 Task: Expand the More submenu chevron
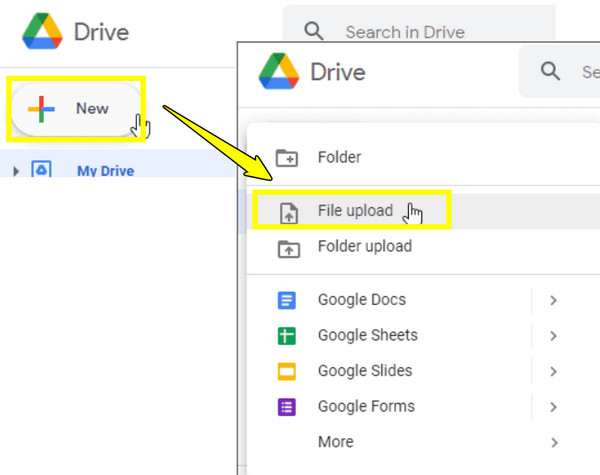pyautogui.click(x=553, y=442)
